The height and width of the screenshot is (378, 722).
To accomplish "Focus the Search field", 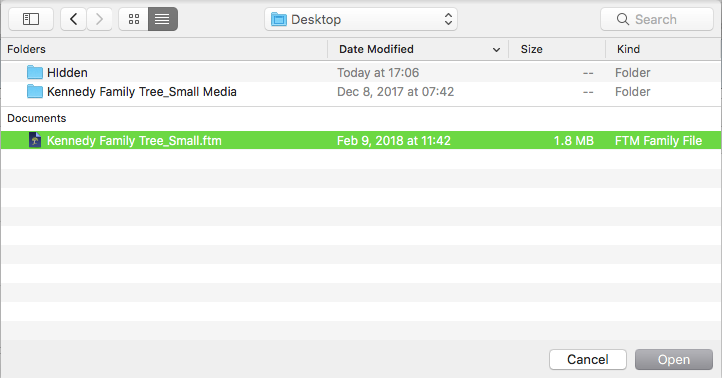I will coord(657,19).
